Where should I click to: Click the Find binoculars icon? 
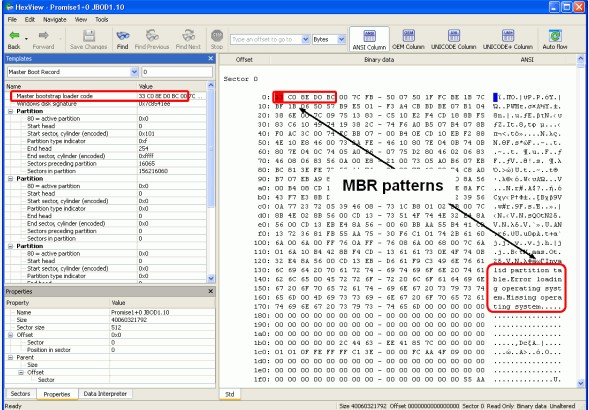pos(122,36)
